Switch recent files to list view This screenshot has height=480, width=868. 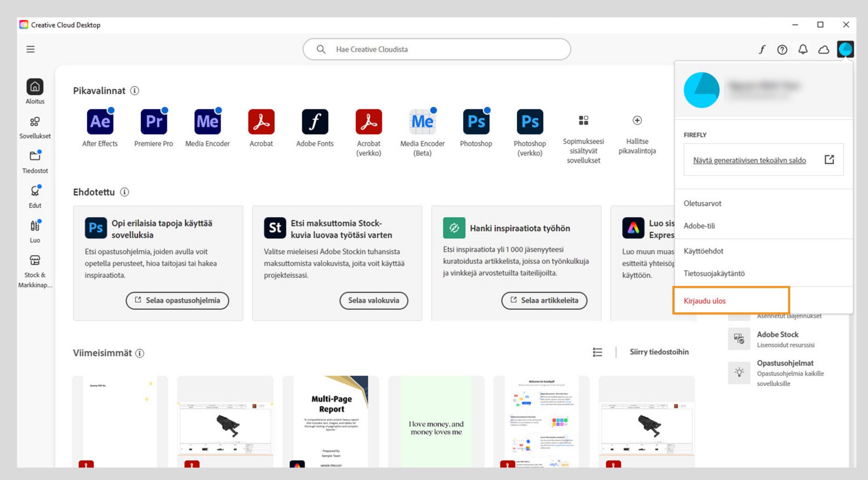click(597, 352)
